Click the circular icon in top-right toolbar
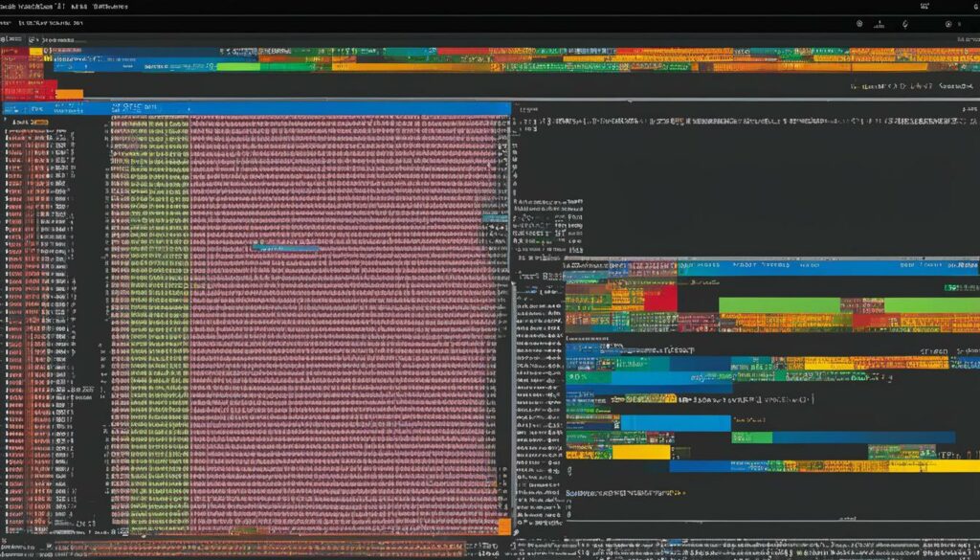 click(859, 24)
